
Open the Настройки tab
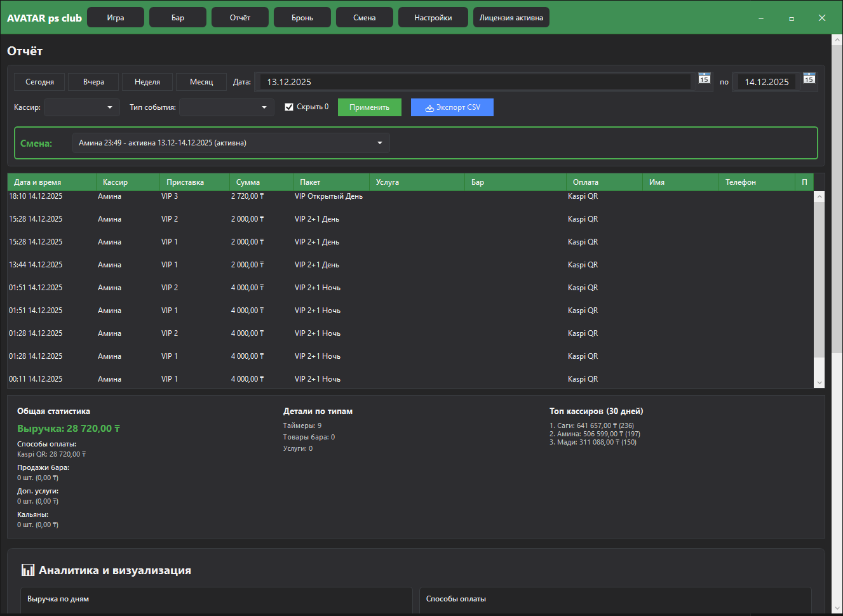433,18
